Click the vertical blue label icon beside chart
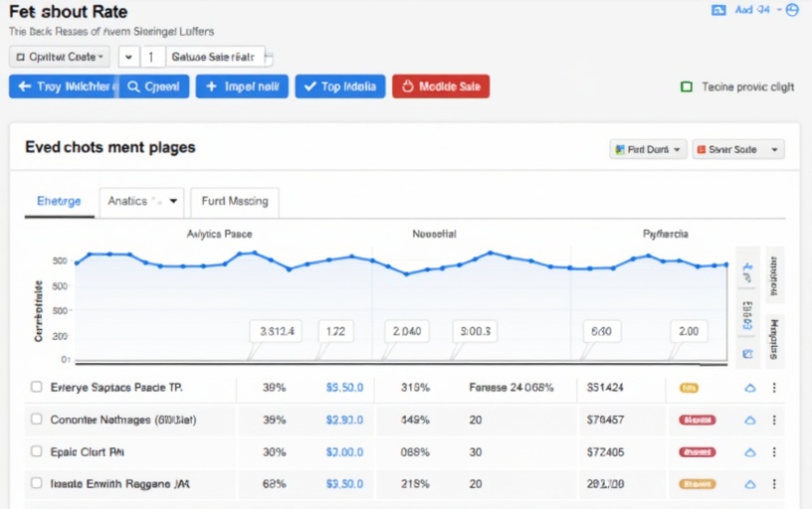812x509 pixels. point(747,315)
